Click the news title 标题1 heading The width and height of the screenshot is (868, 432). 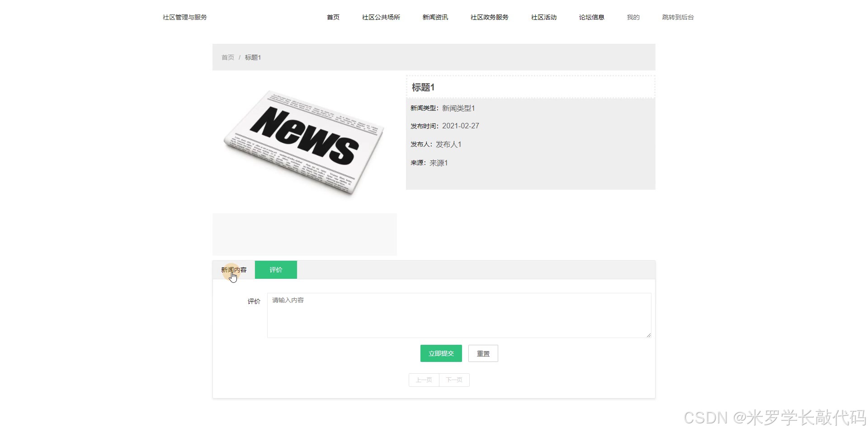[423, 87]
